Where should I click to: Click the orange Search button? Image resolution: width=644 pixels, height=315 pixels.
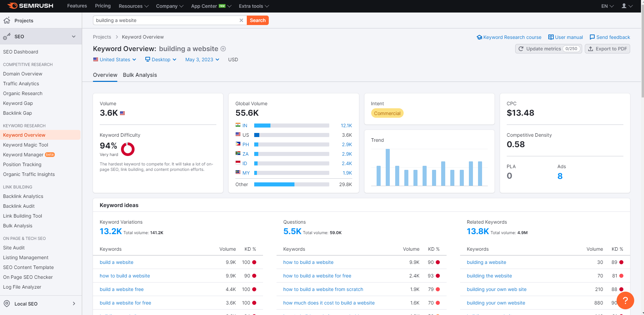pyautogui.click(x=258, y=20)
